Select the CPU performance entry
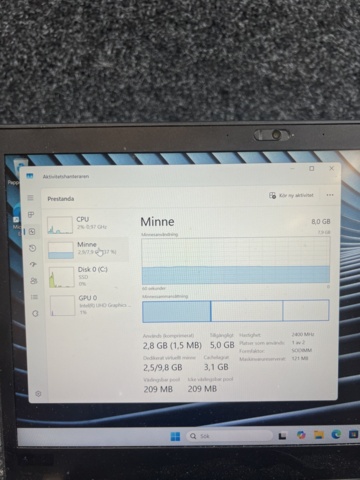 87,224
